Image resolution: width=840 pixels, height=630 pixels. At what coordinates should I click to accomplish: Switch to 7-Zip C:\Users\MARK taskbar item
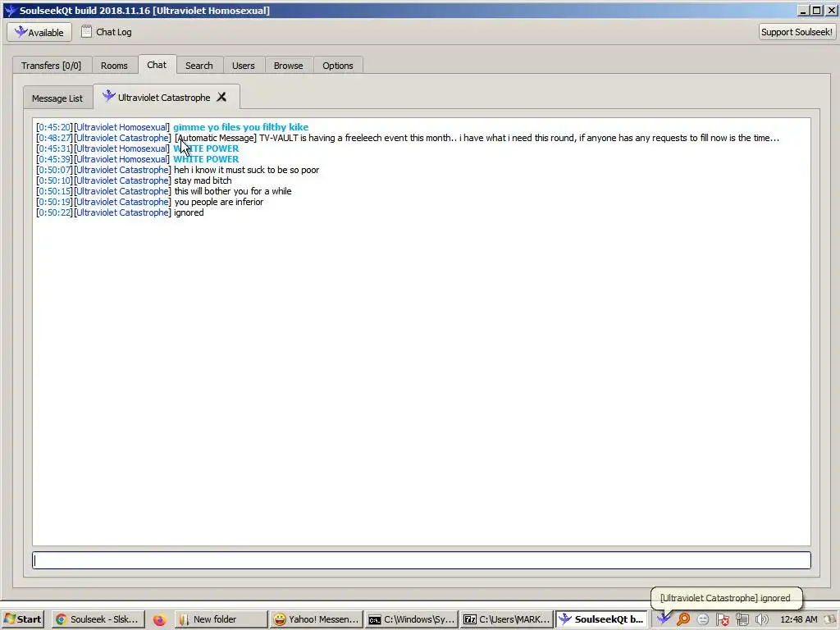point(506,619)
